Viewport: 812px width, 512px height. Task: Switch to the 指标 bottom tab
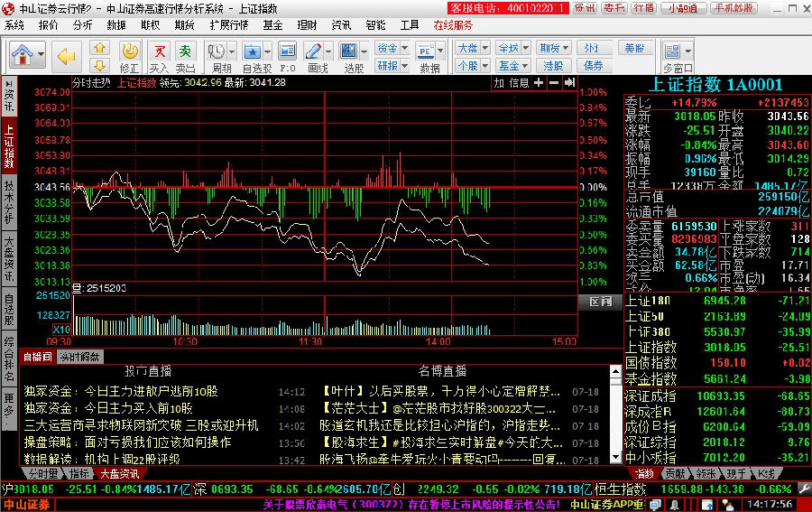coord(79,474)
